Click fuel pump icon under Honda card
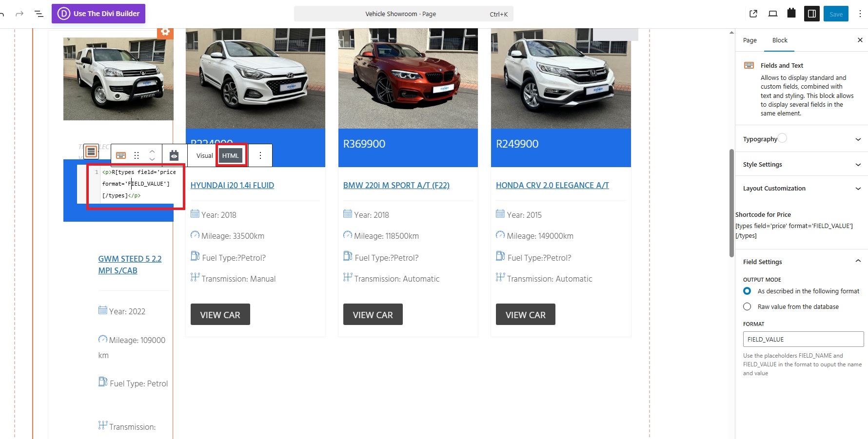The width and height of the screenshot is (868, 439). (x=500, y=256)
